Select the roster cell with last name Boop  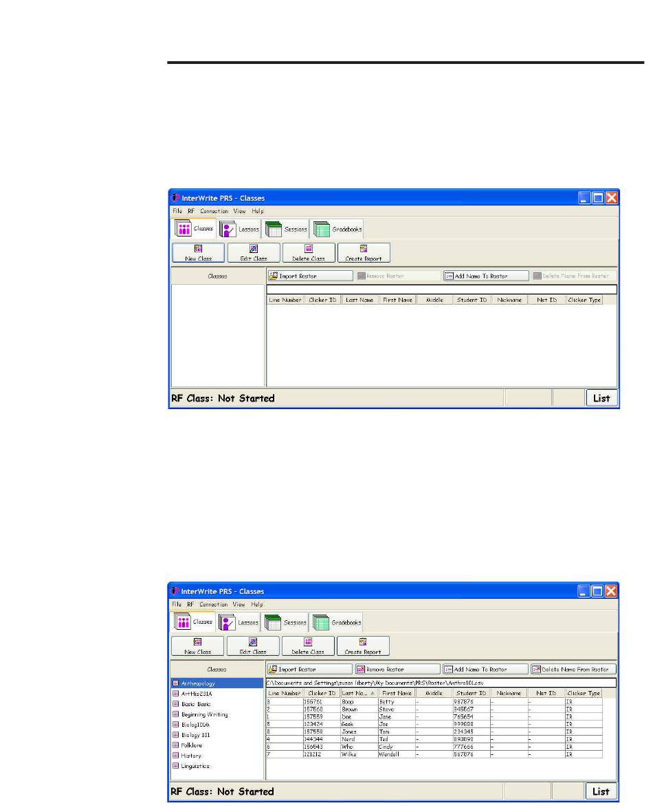(359, 702)
